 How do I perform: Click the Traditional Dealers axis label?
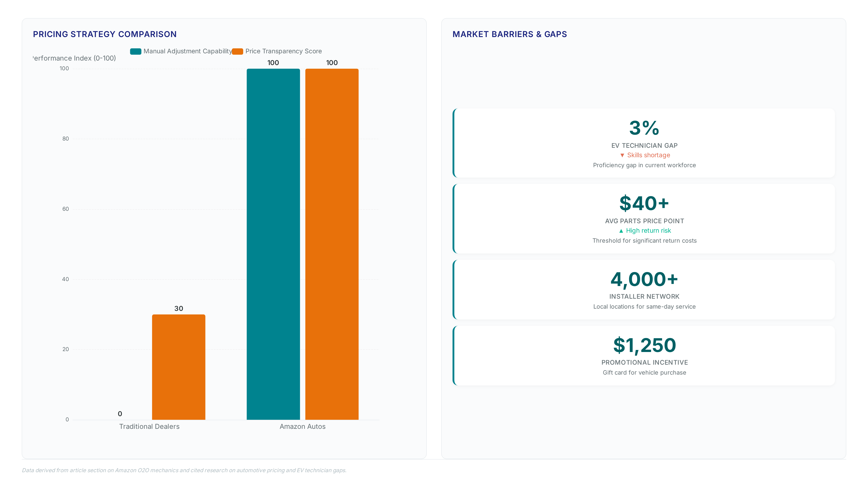149,426
